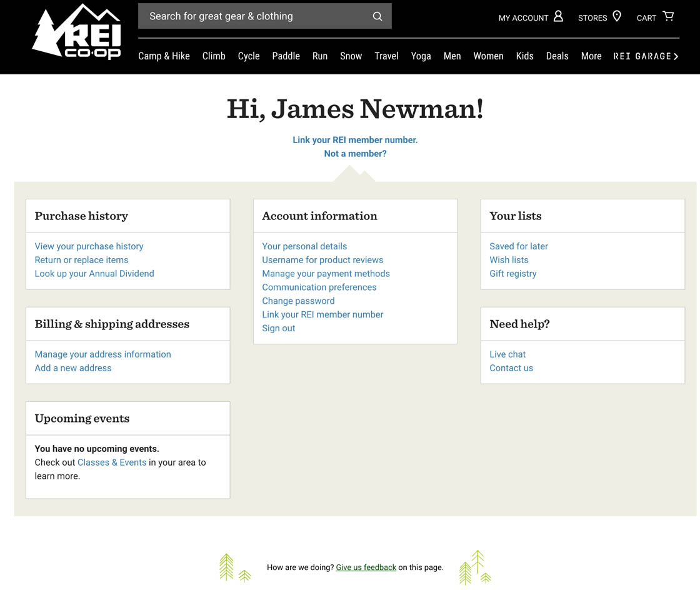This screenshot has width=700, height=590.
Task: Open the Camp & Hike menu
Action: coord(164,56)
